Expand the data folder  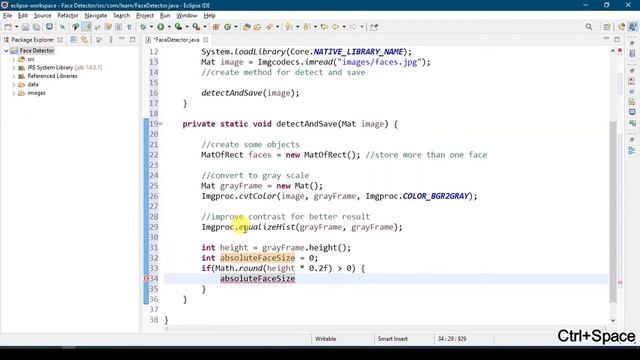13,85
